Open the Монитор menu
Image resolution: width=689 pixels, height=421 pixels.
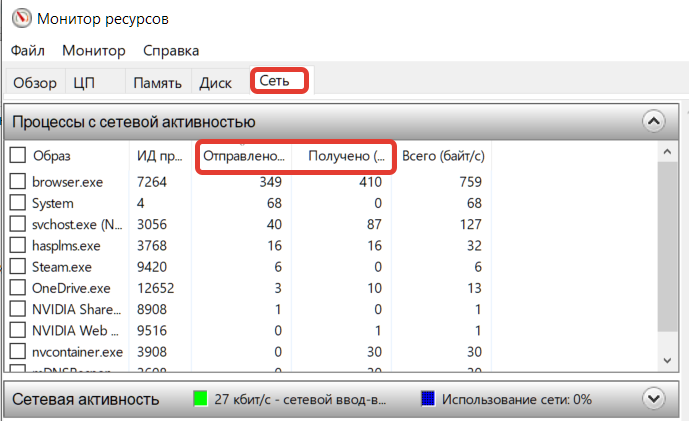[x=93, y=50]
